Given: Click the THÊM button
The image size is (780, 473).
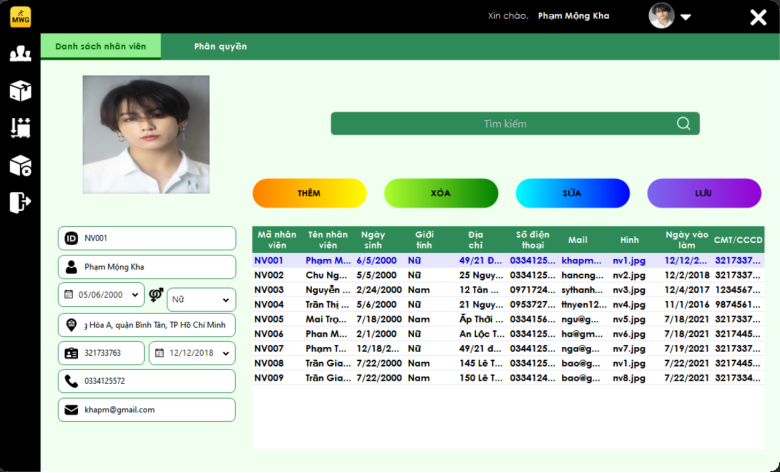Looking at the screenshot, I should pyautogui.click(x=309, y=193).
